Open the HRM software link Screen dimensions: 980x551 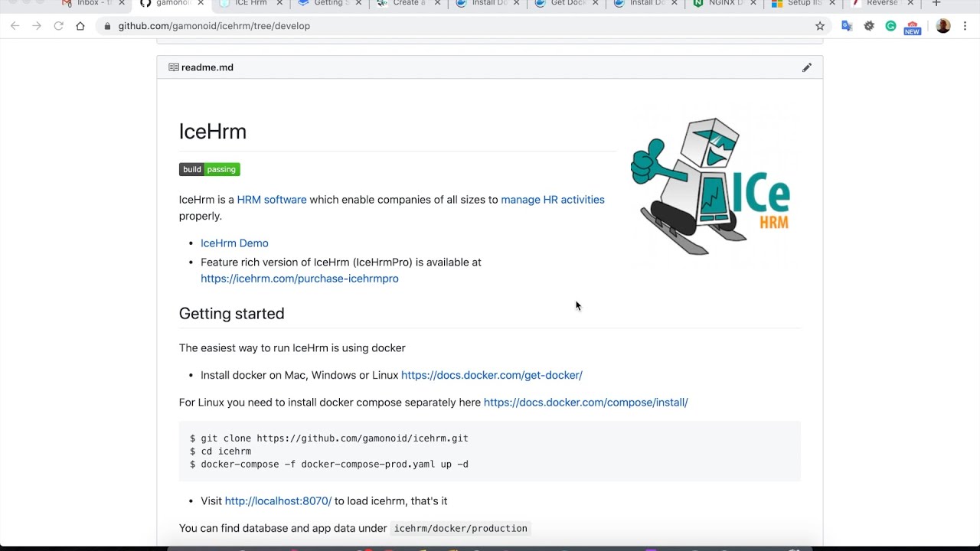[272, 200]
